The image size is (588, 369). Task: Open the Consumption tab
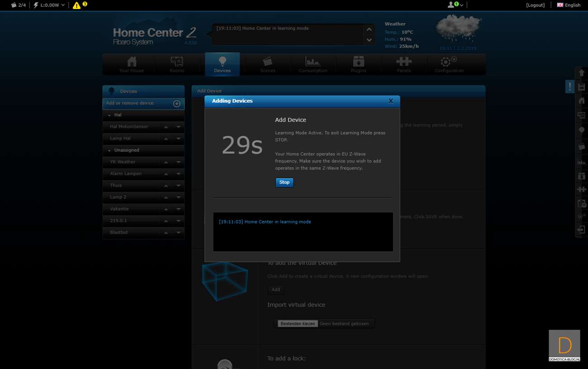tap(313, 65)
